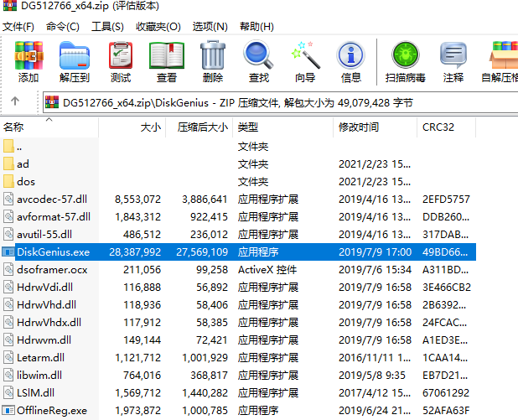Click the dos folder icon
Screen dimensions: 518x420
(8, 181)
